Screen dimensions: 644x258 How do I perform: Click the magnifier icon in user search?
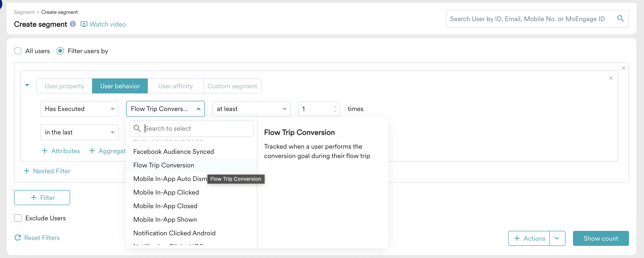click(620, 18)
